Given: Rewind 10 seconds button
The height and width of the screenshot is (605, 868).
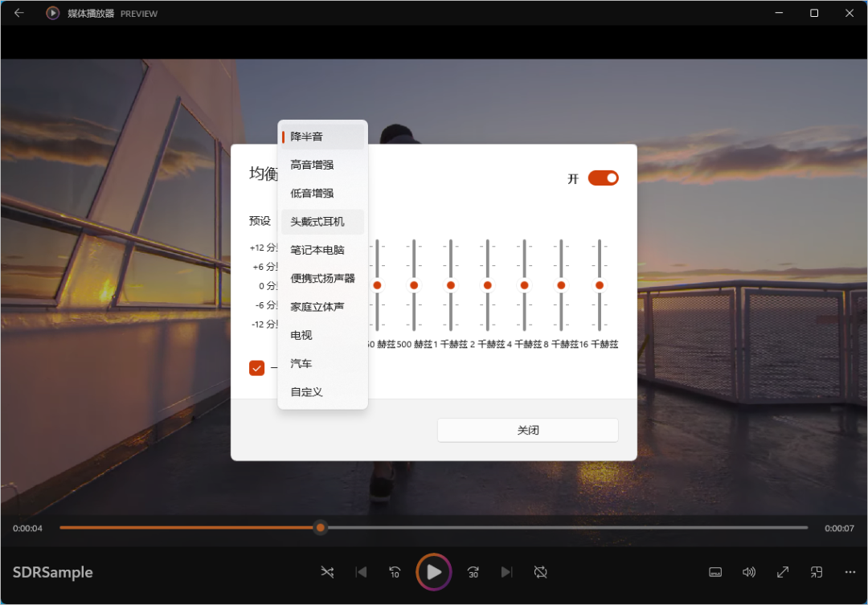Looking at the screenshot, I should pos(395,572).
